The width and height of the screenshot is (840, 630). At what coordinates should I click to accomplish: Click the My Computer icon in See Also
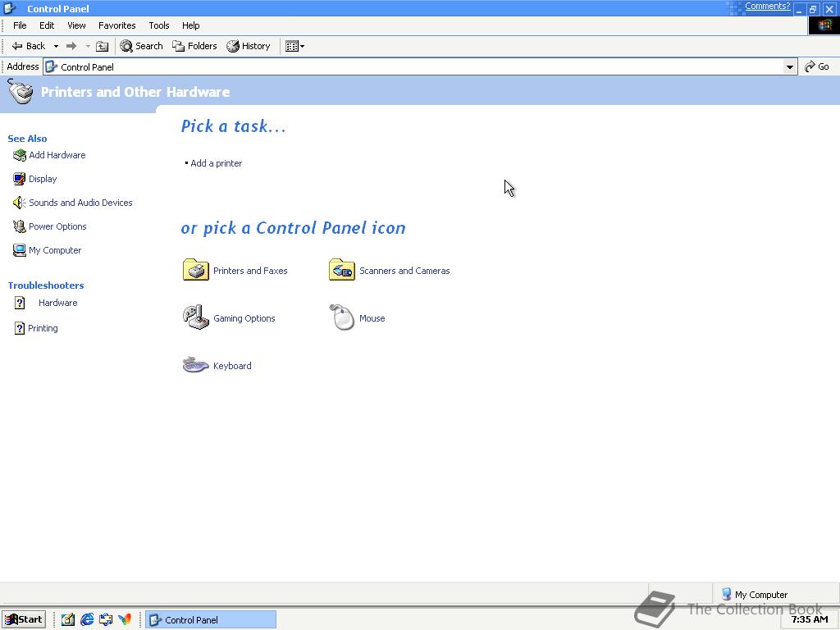point(20,250)
